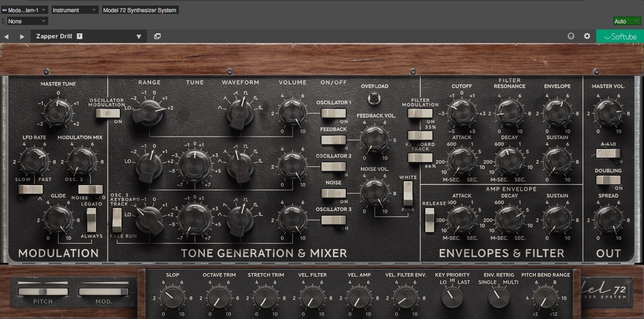Click the filter Envelope amount knob
This screenshot has height=319, width=644.
[557, 113]
